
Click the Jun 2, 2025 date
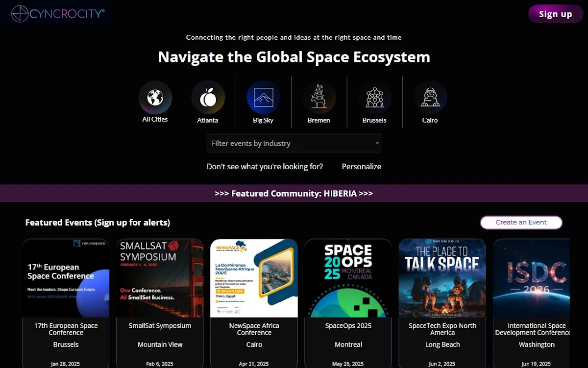[442, 364]
